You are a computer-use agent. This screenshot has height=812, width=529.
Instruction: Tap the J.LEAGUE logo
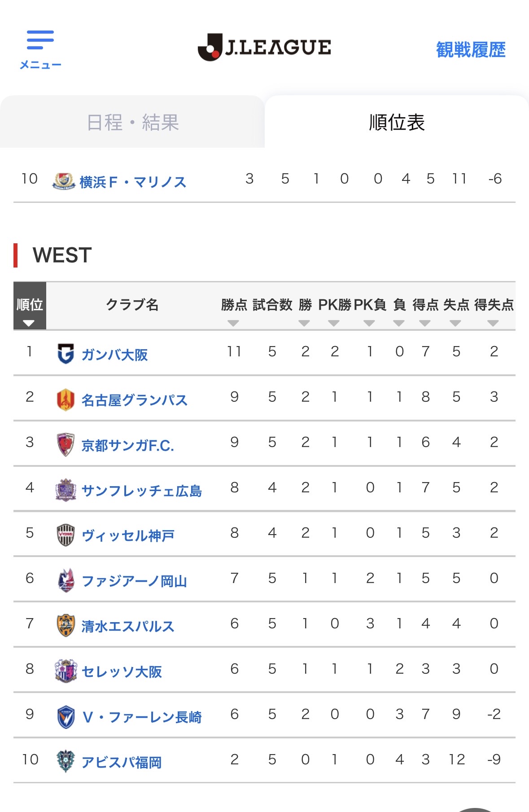(x=264, y=47)
